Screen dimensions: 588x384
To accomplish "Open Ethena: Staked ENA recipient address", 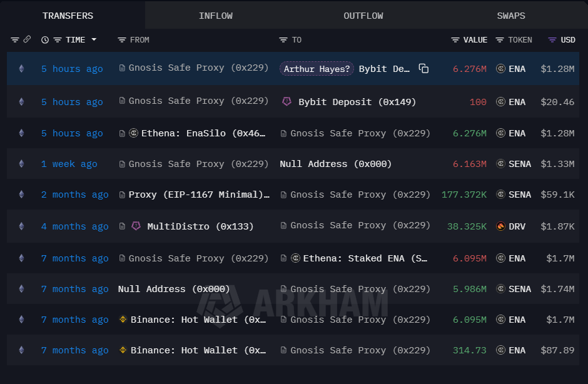I will (x=365, y=258).
